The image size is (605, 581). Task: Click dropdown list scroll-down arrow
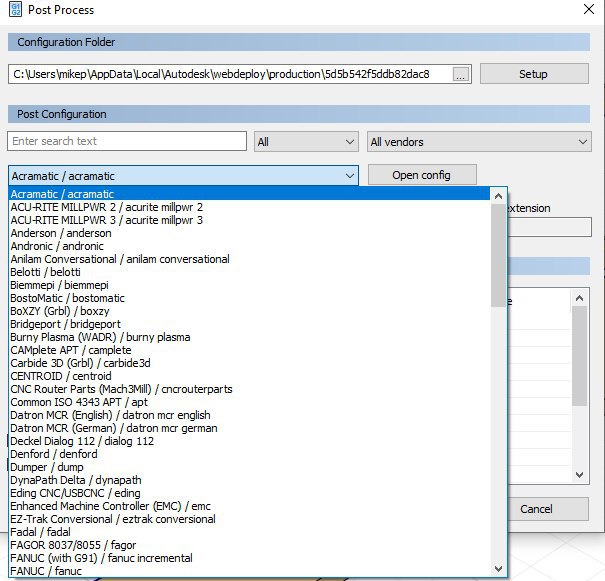[498, 569]
